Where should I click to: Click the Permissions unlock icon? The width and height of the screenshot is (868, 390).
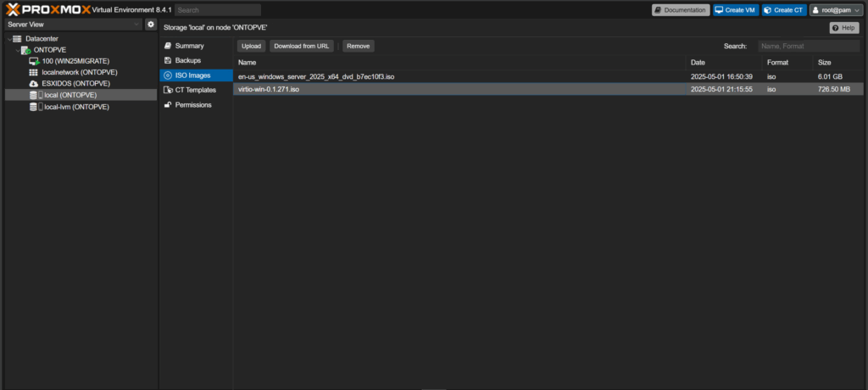point(168,104)
